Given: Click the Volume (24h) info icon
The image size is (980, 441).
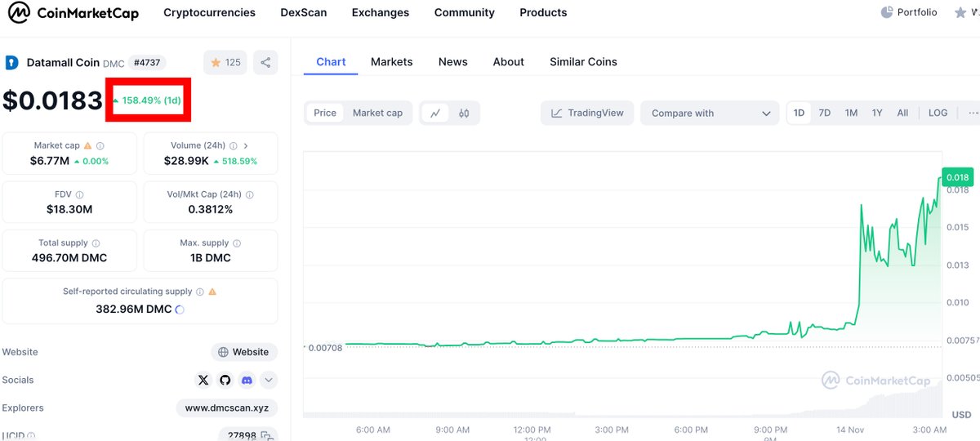Looking at the screenshot, I should 234,146.
